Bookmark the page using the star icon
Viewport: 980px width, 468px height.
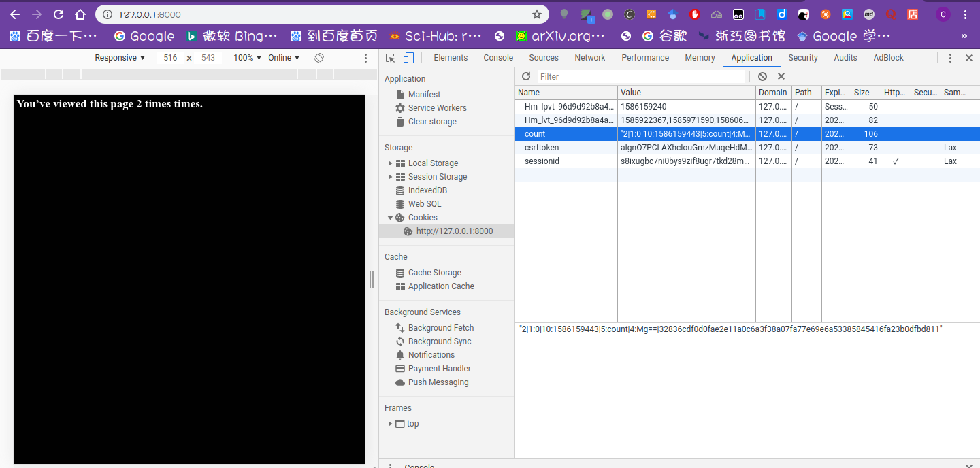[x=537, y=14]
